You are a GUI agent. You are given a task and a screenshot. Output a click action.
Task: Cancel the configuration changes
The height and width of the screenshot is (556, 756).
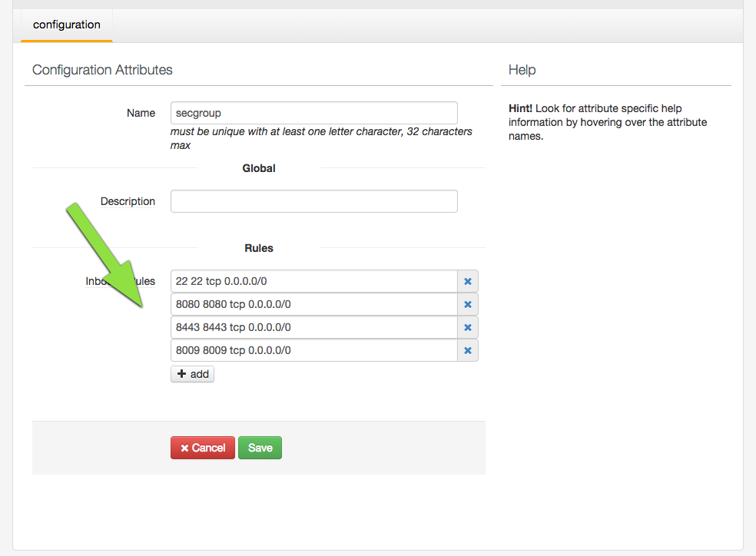202,447
